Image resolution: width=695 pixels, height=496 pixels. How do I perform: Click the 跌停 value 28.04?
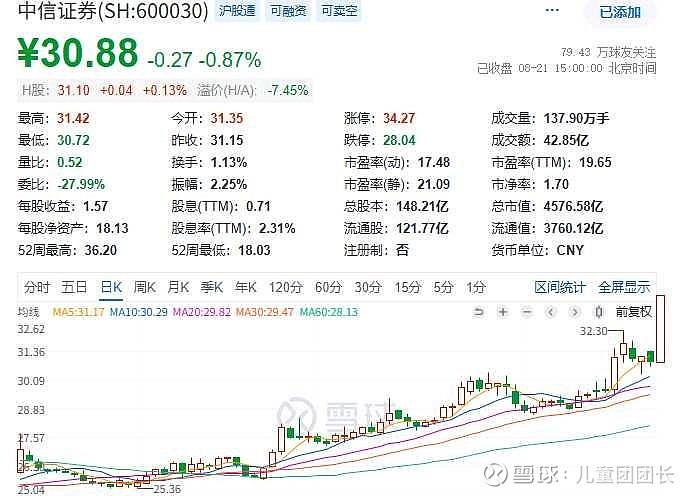(x=399, y=141)
